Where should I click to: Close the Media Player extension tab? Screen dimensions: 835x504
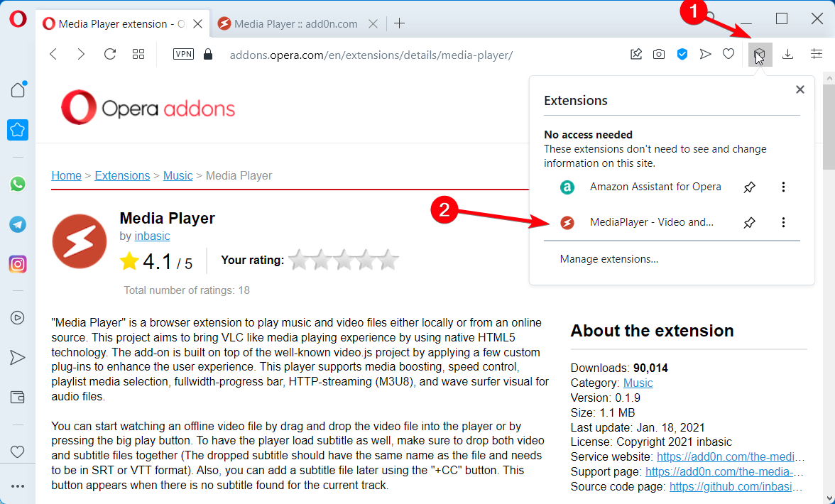pos(197,23)
